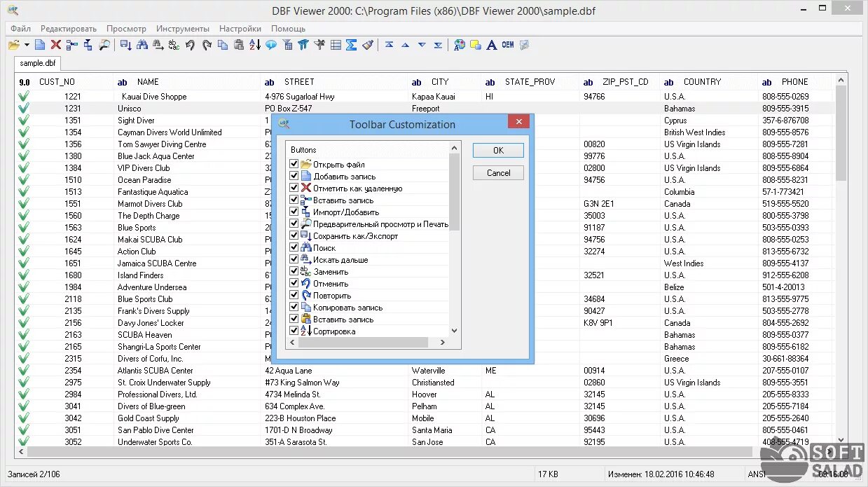Click the Buttons list scroll-left arrow
Screen dimensions: 868x487
point(293,342)
